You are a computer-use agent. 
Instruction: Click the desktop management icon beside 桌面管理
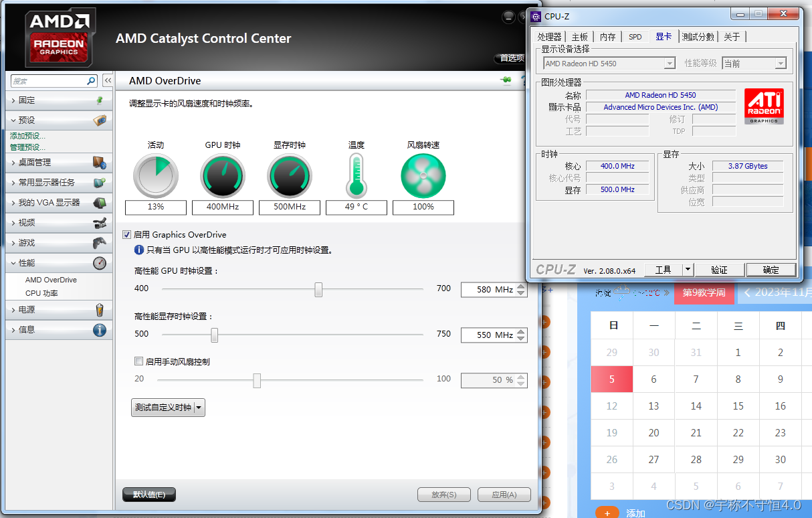pyautogui.click(x=100, y=163)
